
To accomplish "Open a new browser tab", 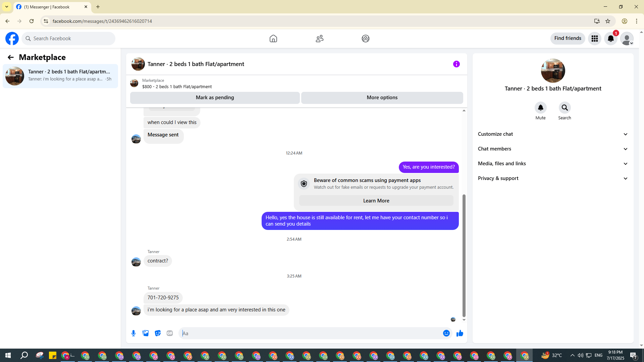I will pos(98,7).
